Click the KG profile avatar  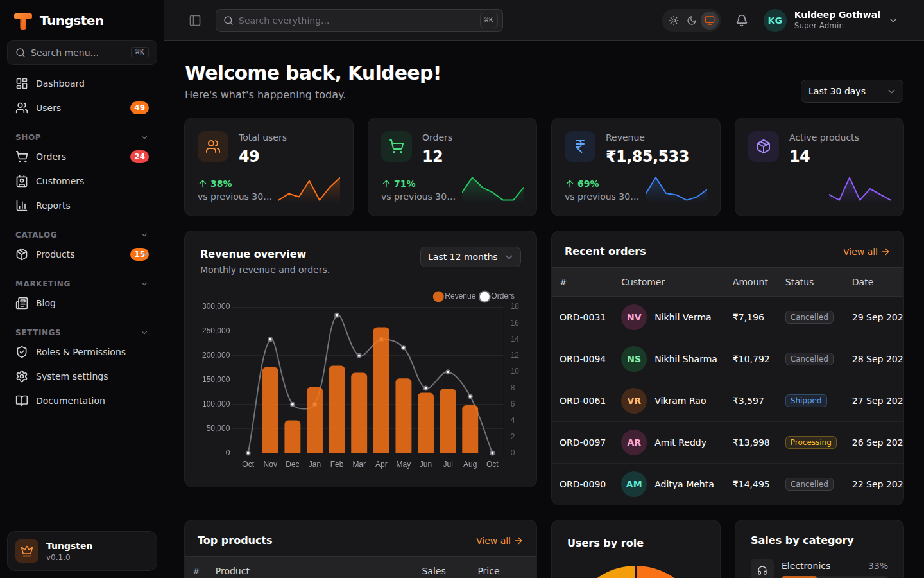tap(775, 21)
